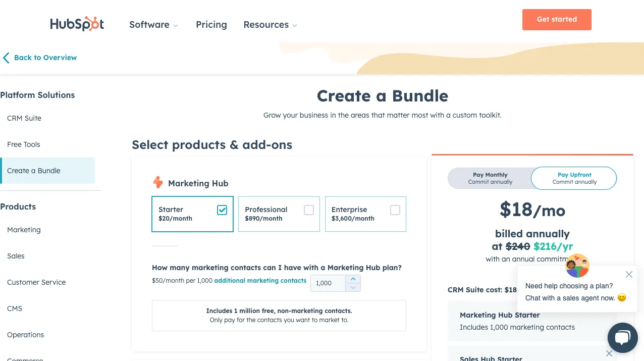The height and width of the screenshot is (361, 644).
Task: Click Back to Overview link
Action: (x=45, y=58)
